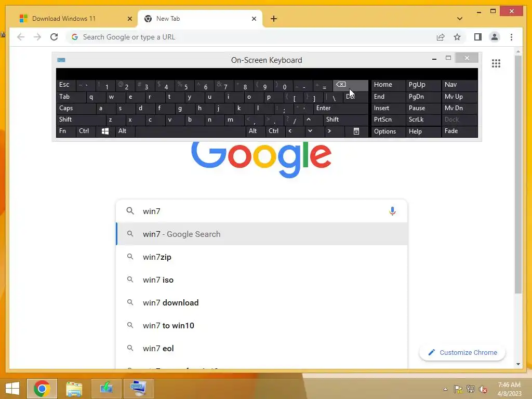Click the taskbar clock showing 7:46 AM
Viewport: 532px width, 399px height.
(509, 389)
